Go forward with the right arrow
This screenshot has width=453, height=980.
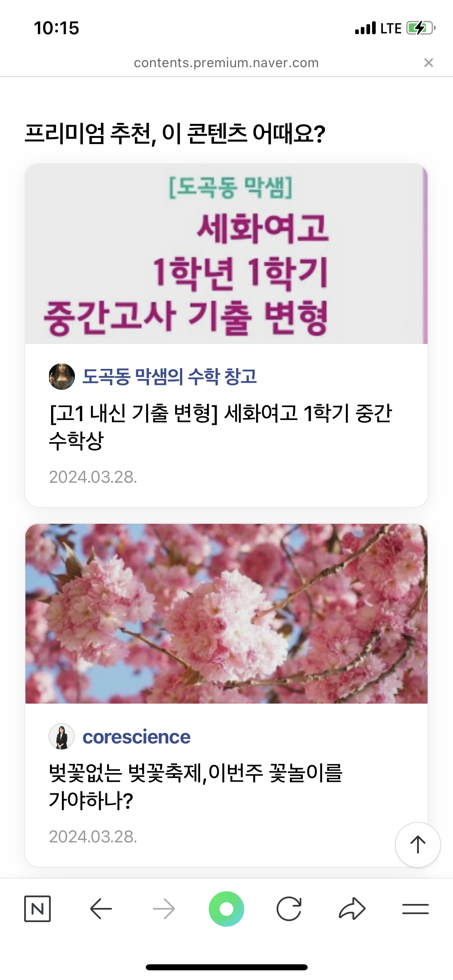tap(164, 909)
